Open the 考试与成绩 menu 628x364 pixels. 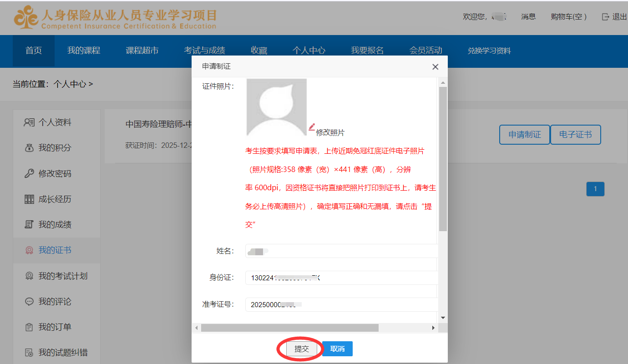(204, 51)
